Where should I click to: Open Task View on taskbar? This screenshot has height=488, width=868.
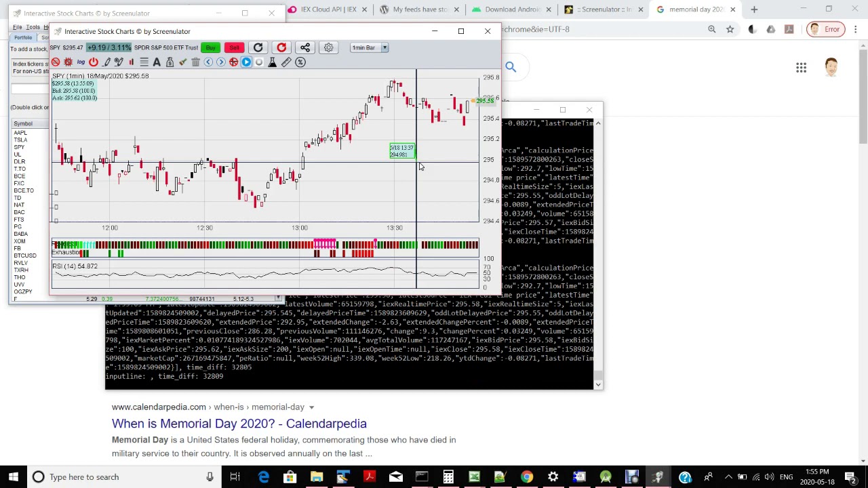click(x=235, y=476)
